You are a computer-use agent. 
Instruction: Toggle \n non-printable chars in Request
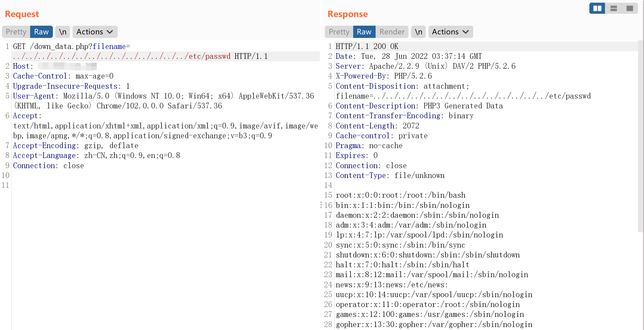tap(62, 32)
